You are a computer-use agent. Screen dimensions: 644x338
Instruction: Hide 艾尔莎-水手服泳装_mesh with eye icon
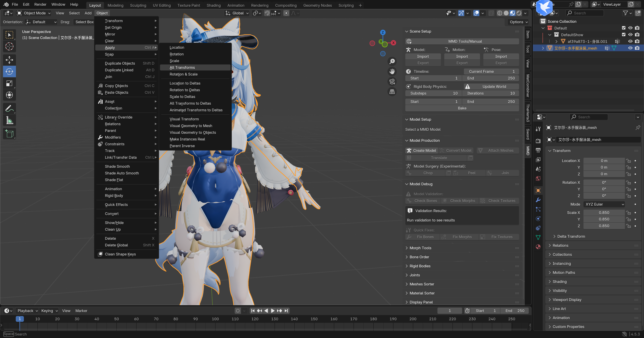pyautogui.click(x=630, y=48)
